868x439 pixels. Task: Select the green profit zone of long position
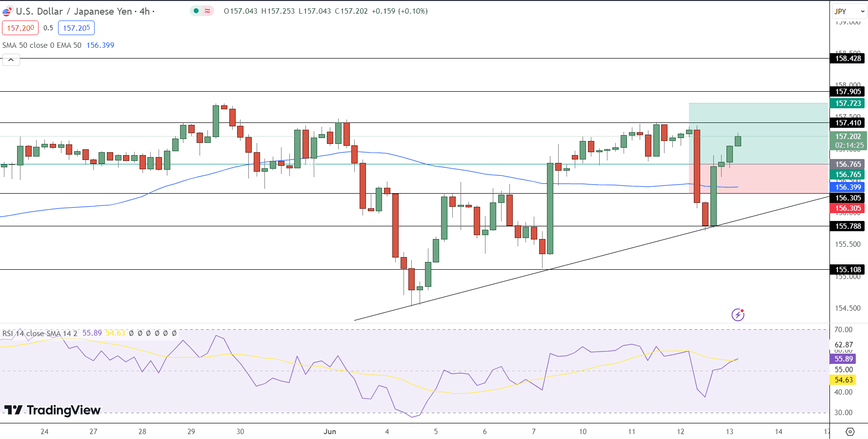[x=758, y=134]
